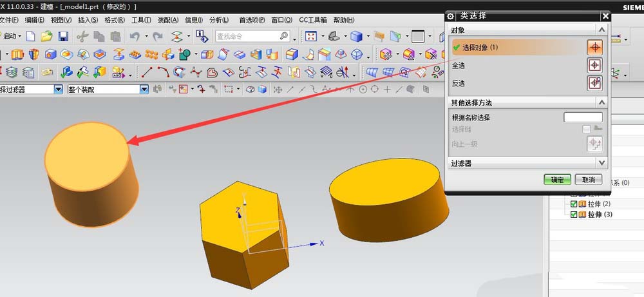Open the 格式(R) menu
Viewport: 644px width, 297px height.
(115, 20)
